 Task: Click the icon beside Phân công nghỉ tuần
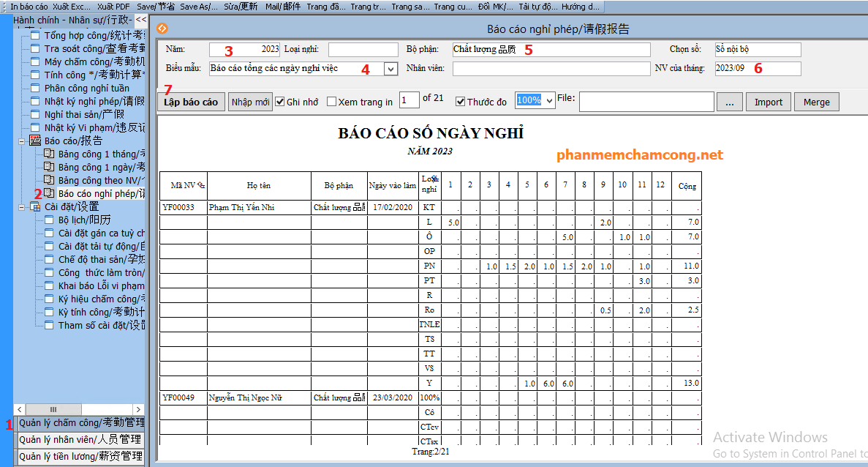pyautogui.click(x=35, y=88)
